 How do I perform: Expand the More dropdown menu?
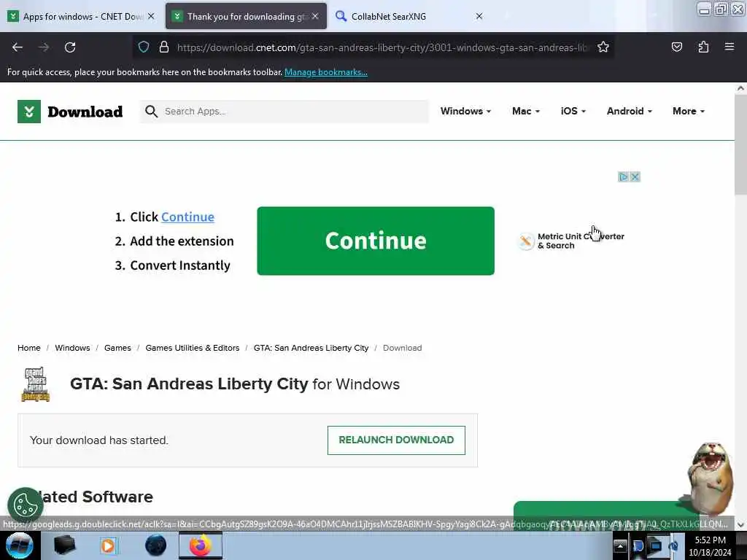point(689,111)
